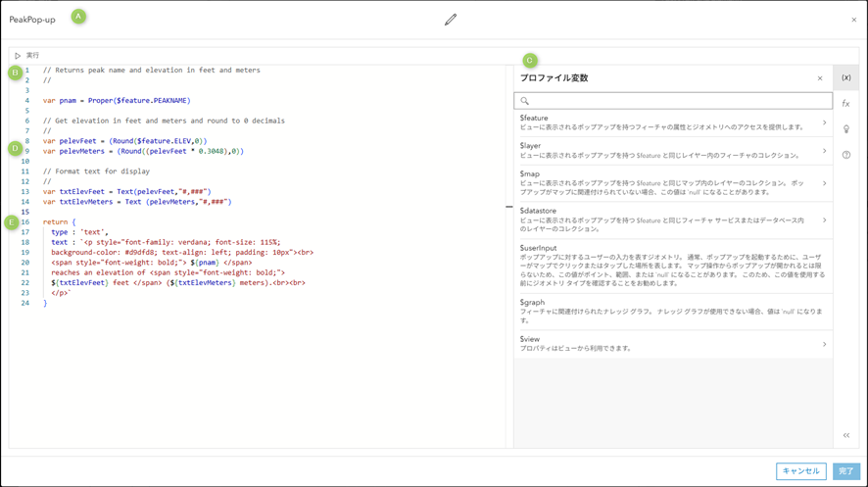Expand the $map variable

[x=824, y=183]
